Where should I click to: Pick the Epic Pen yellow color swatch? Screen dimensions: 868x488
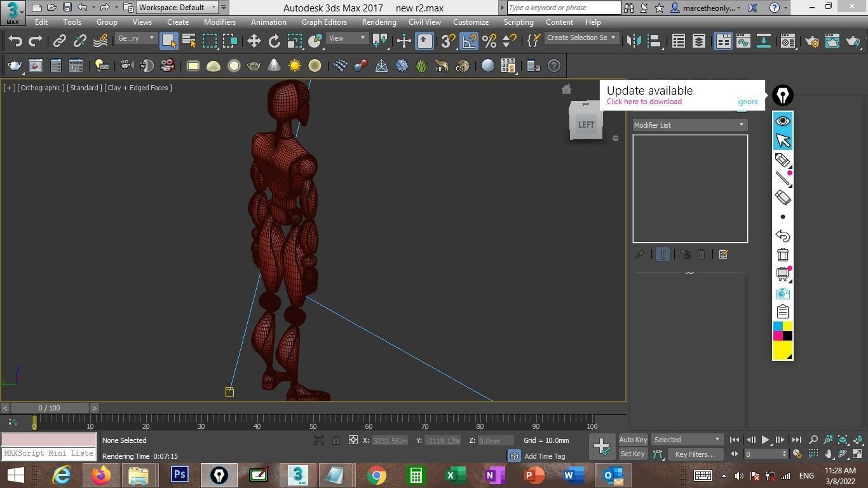[x=787, y=327]
